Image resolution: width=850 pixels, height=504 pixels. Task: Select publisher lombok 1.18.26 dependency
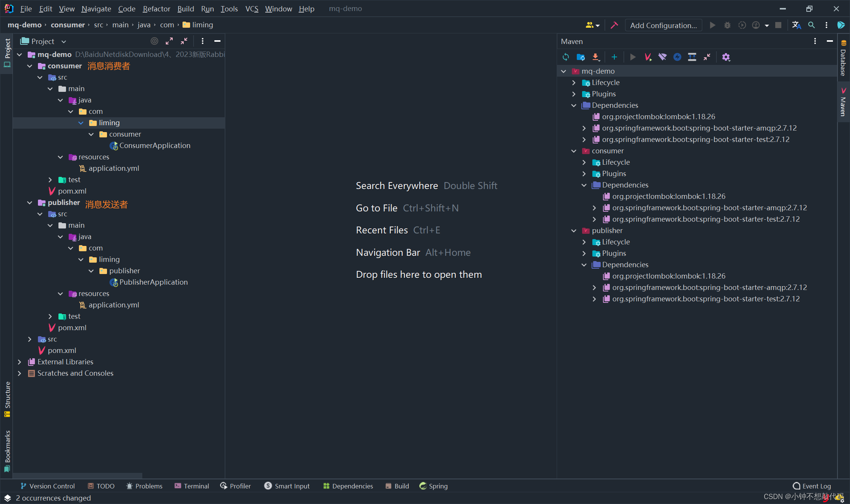(669, 276)
